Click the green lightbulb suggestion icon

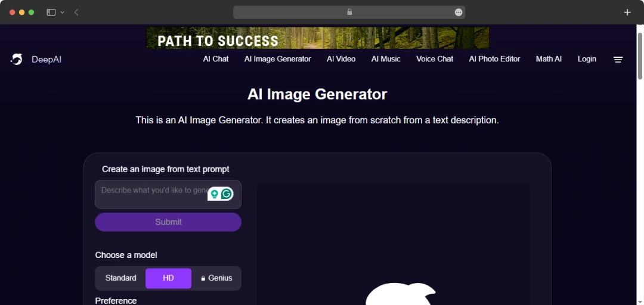[x=215, y=194]
